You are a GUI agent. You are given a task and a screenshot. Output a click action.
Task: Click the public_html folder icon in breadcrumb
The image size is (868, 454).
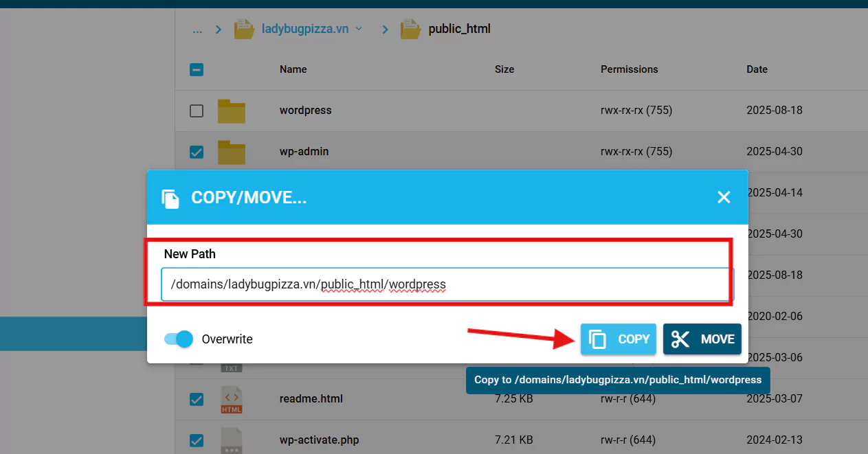(x=410, y=29)
